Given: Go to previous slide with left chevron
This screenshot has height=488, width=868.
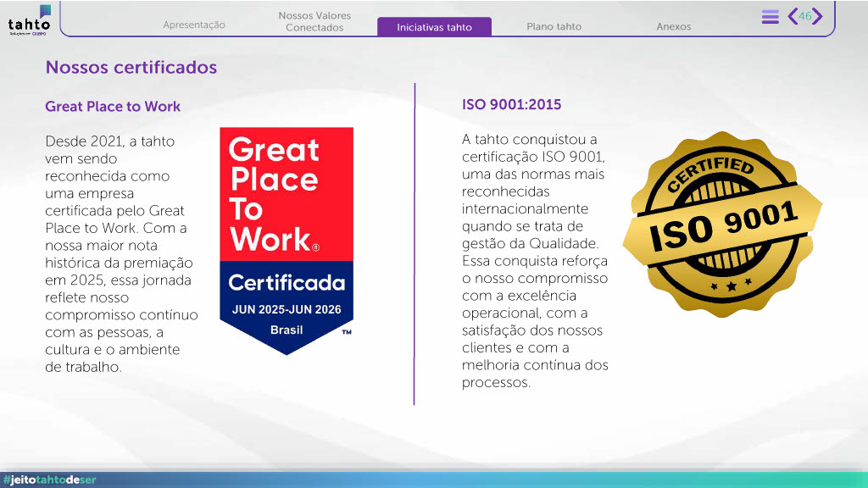Looking at the screenshot, I should (793, 16).
